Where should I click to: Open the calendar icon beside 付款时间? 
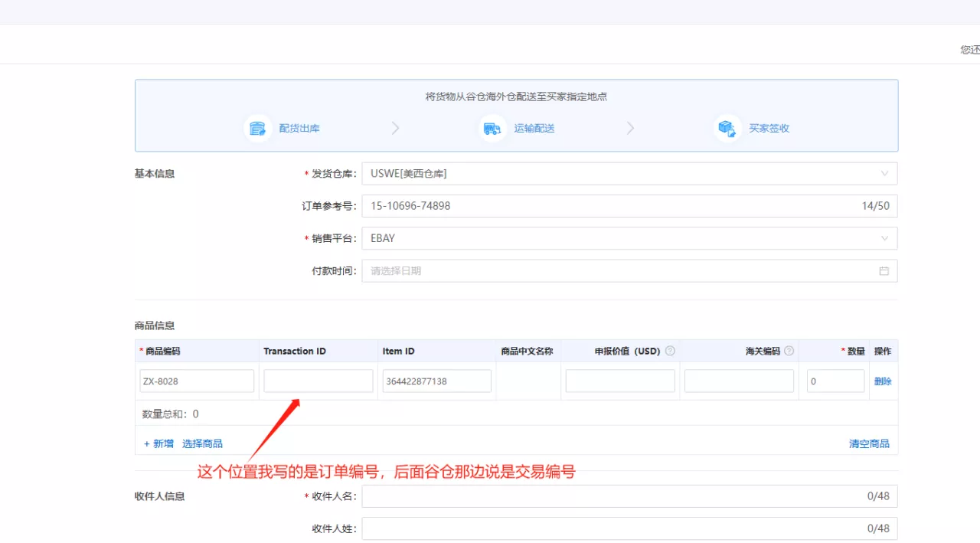(x=884, y=270)
